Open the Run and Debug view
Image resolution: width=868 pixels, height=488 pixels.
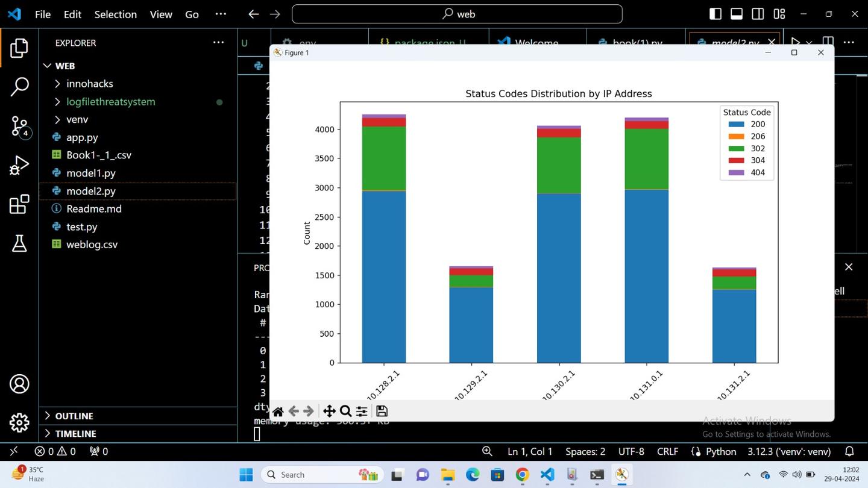pyautogui.click(x=19, y=165)
